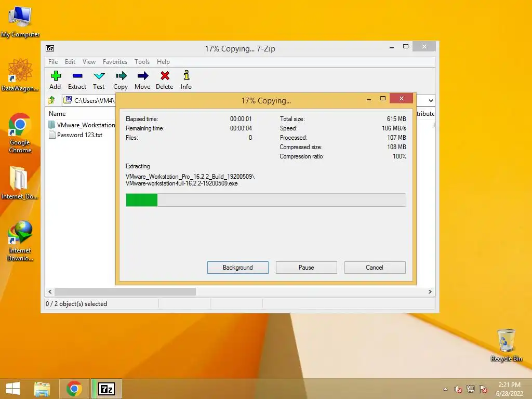
Task: Click the 615 MB total size value
Action: [396, 119]
